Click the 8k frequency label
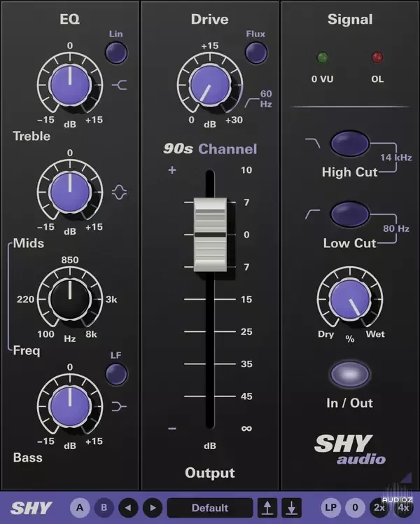 tap(91, 334)
